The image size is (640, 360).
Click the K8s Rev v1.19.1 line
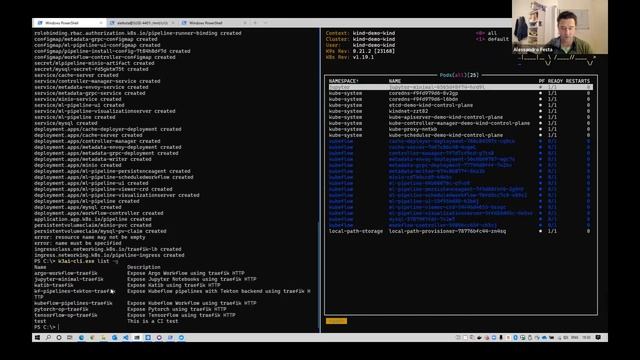click(x=349, y=57)
